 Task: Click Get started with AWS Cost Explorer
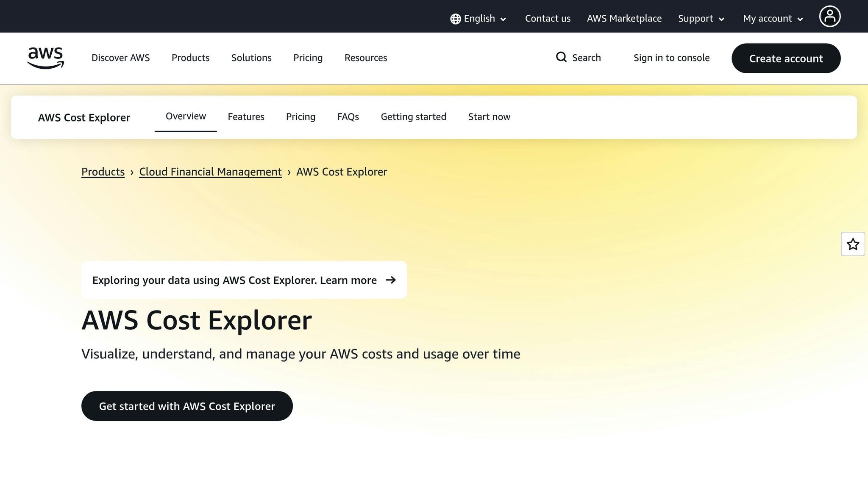(x=187, y=406)
